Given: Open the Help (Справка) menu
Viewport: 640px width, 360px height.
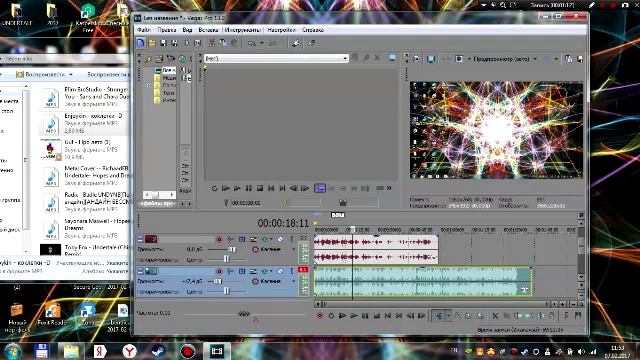Looking at the screenshot, I should 313,30.
